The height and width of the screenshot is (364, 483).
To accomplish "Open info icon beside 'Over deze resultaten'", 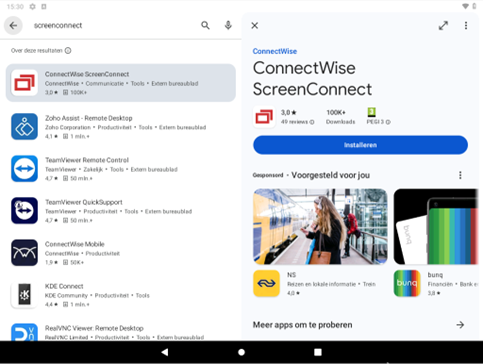I will point(68,51).
